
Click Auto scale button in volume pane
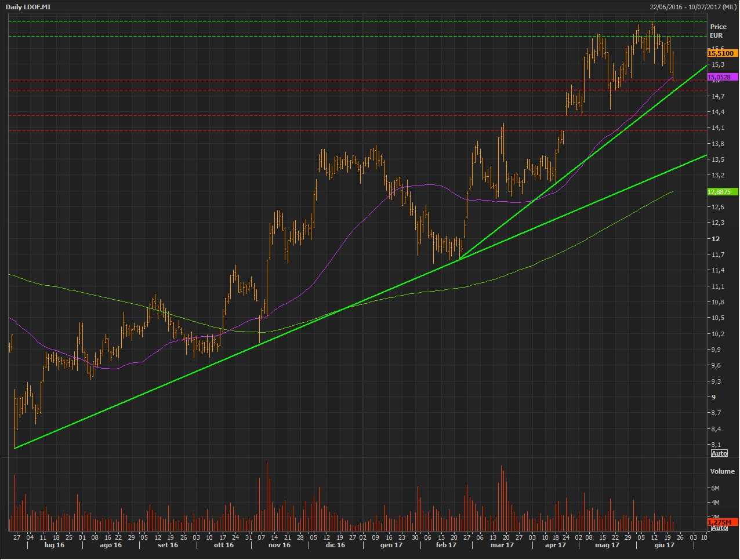719,528
